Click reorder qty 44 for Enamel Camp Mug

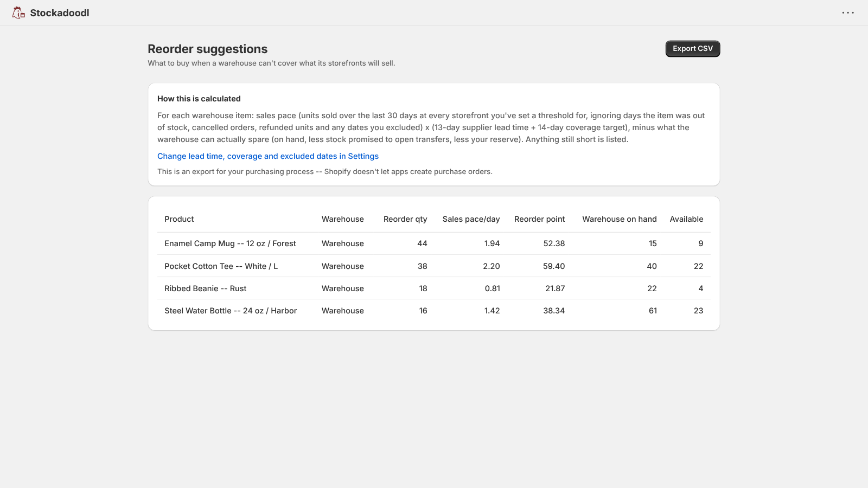pos(422,243)
